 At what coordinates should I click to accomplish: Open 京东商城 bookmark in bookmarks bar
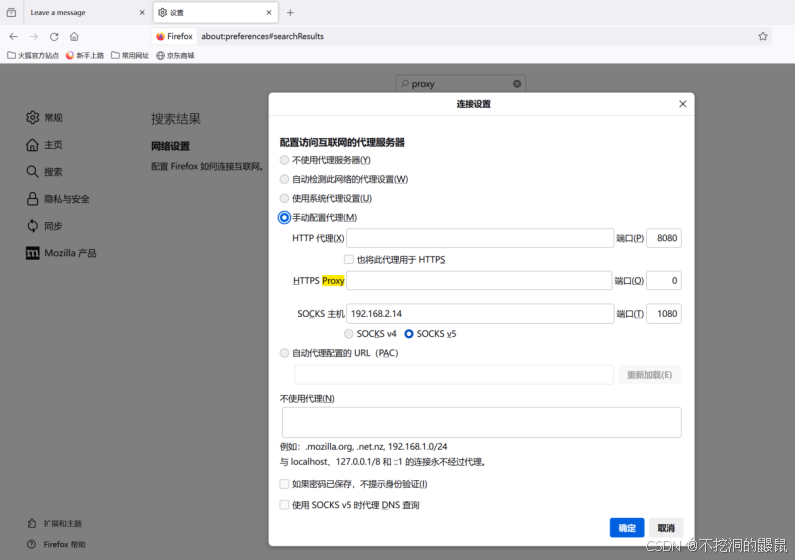click(174, 56)
